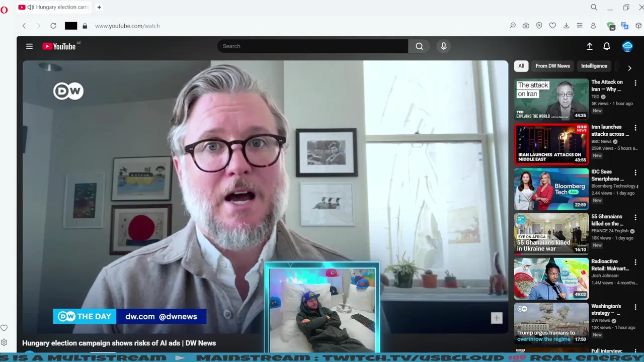644x362 pixels.
Task: Open the YouTube guide hamburger menu
Action: click(x=29, y=46)
